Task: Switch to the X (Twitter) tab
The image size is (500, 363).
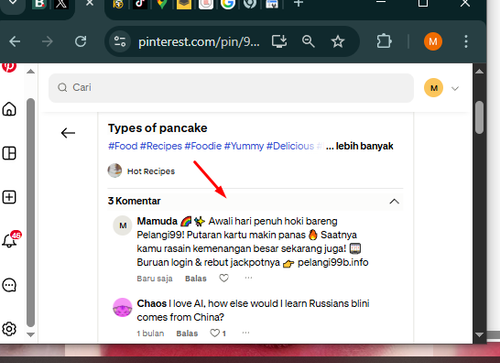Action: [61, 4]
